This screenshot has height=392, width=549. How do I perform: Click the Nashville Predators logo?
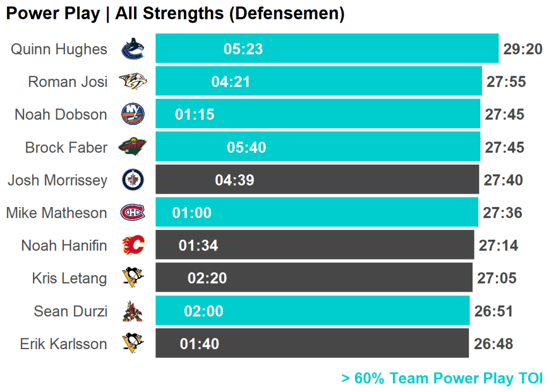132,82
